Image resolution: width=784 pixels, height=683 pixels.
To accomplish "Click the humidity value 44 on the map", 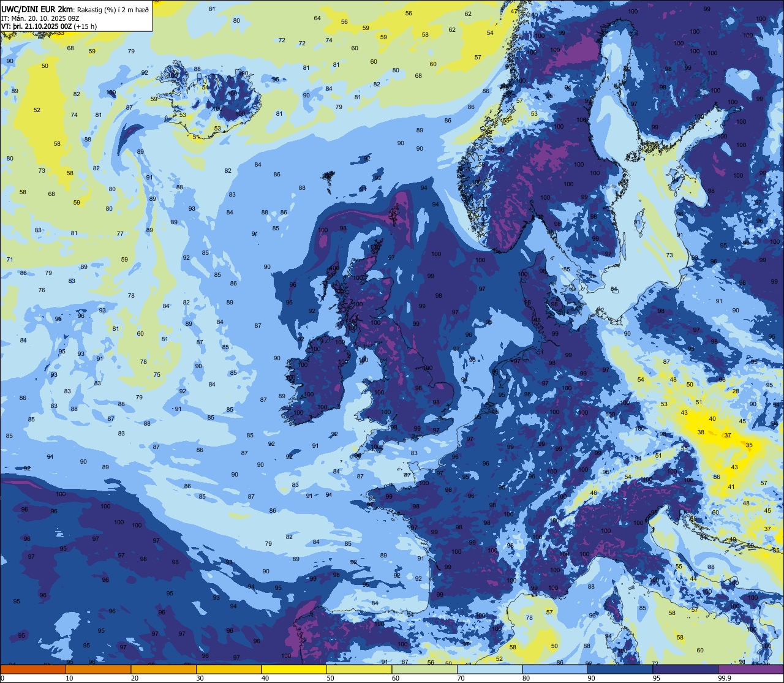I will [x=693, y=579].
